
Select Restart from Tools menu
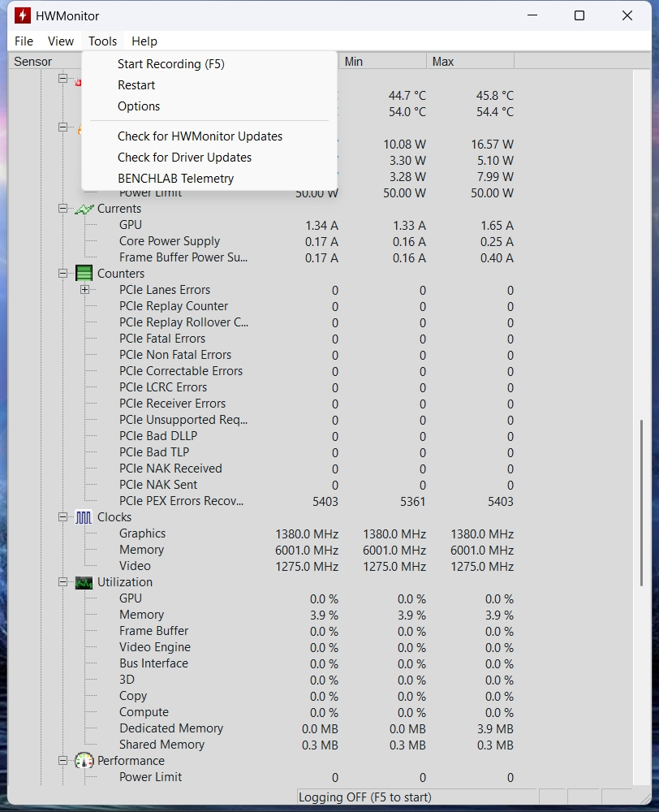(209, 85)
